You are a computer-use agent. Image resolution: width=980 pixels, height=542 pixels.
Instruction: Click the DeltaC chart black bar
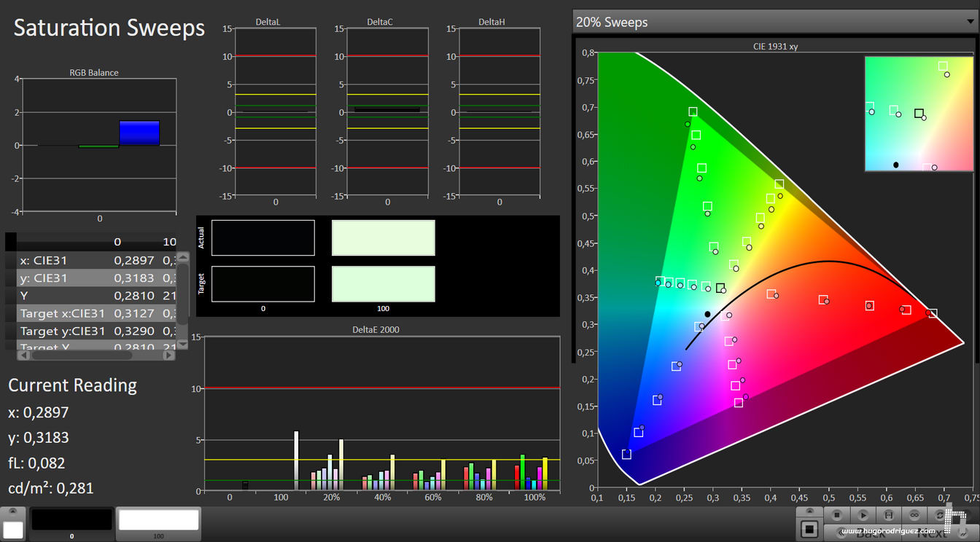click(387, 110)
